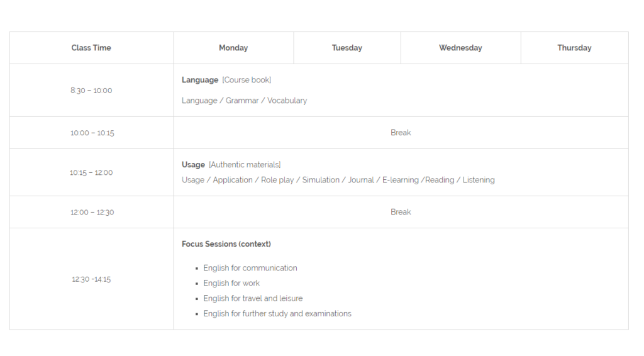Select the Monday column header
The height and width of the screenshot is (356, 644).
(233, 48)
